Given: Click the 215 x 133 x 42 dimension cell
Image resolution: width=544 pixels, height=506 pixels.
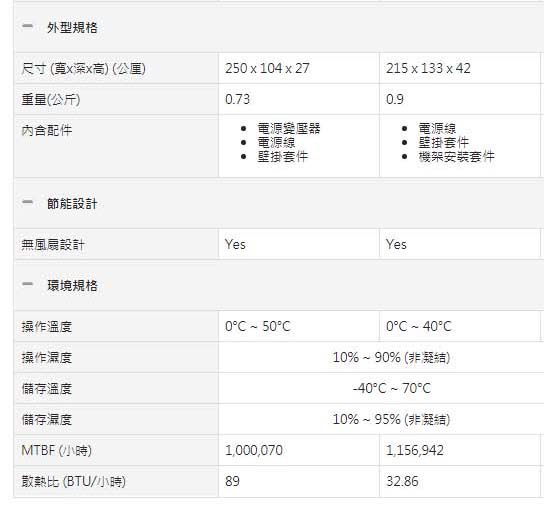Looking at the screenshot, I should (x=428, y=68).
